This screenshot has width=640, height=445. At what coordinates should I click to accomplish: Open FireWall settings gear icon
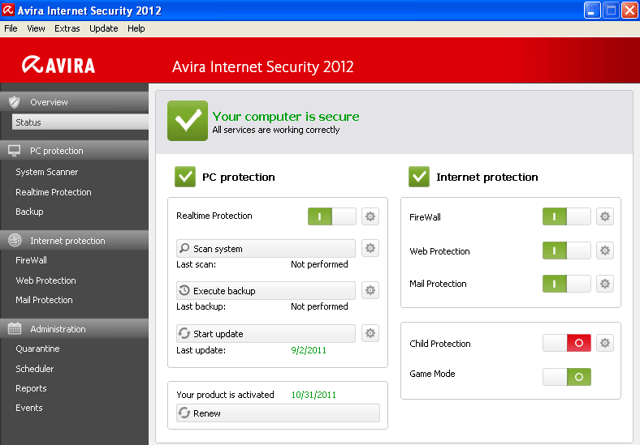tap(604, 216)
